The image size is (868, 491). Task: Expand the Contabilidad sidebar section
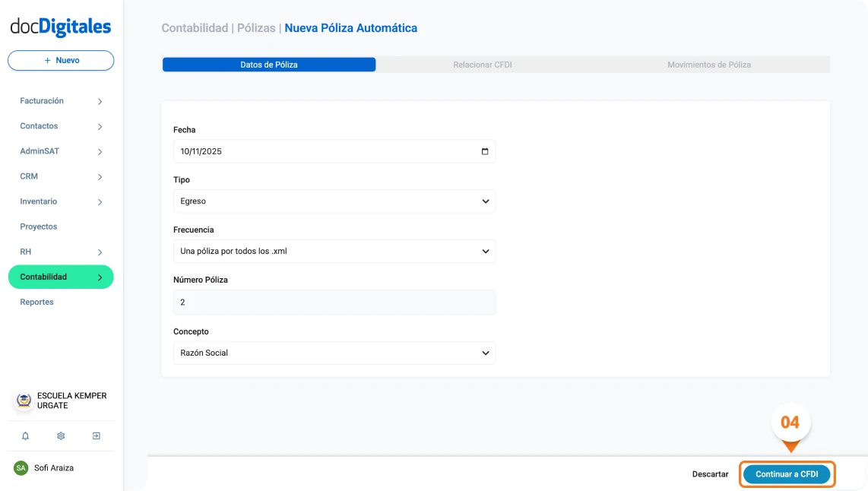(61, 277)
